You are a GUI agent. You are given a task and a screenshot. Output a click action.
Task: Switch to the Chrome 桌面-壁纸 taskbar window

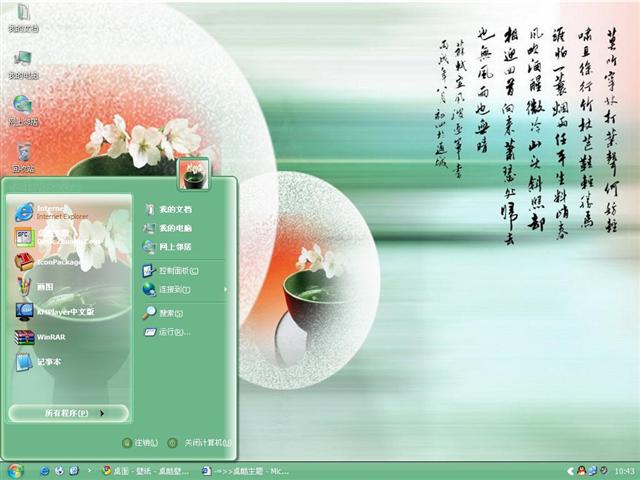(x=146, y=471)
